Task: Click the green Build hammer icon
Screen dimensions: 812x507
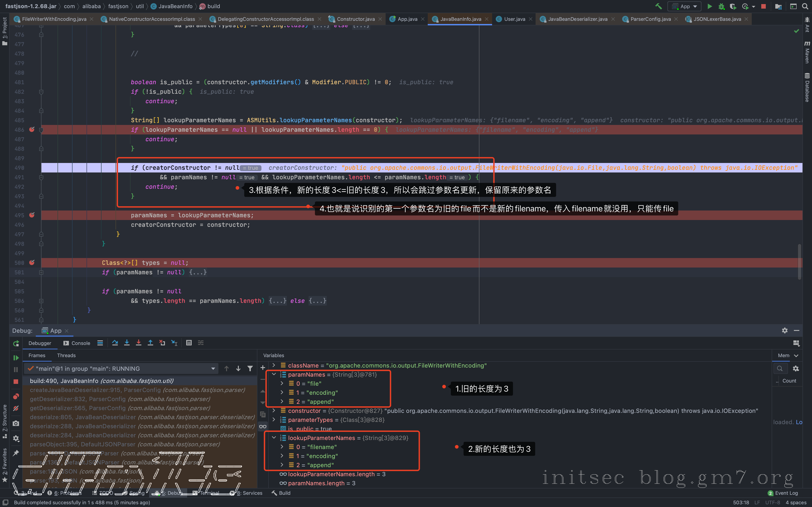Action: click(x=658, y=6)
